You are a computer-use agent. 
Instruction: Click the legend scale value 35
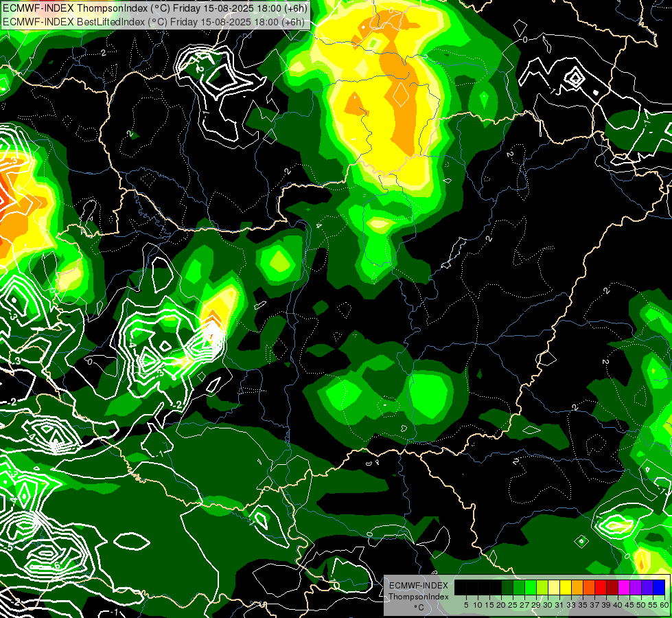coord(583,605)
